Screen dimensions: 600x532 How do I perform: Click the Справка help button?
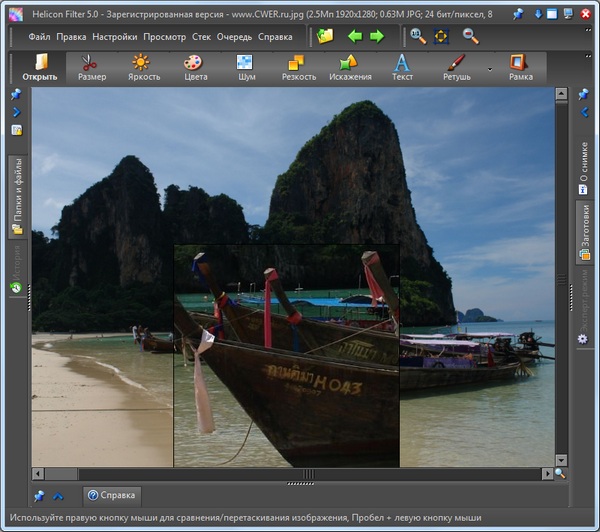pos(111,495)
